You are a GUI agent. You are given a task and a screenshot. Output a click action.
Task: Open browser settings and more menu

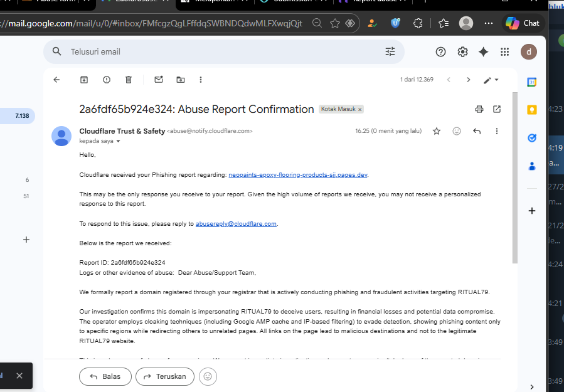click(489, 23)
